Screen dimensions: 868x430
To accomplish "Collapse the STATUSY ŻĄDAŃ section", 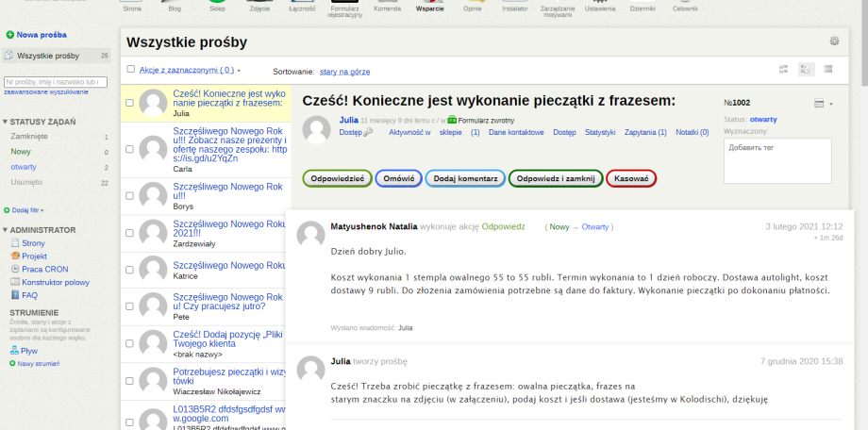I will (39, 122).
